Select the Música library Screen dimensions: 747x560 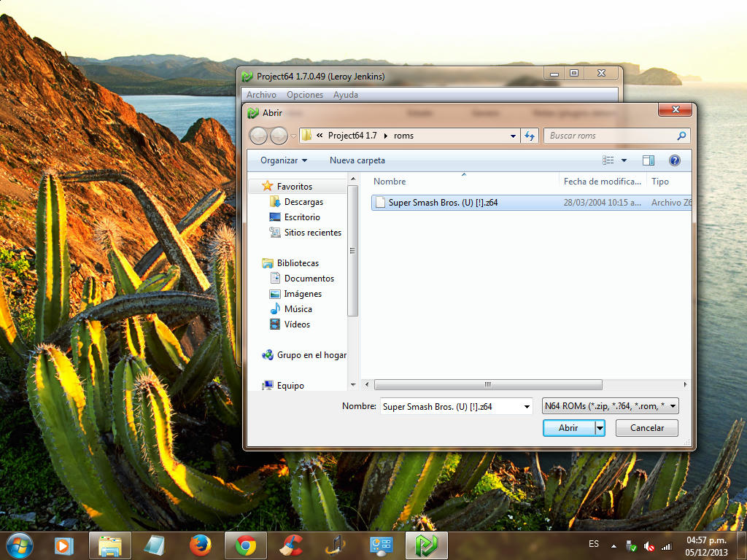tap(298, 309)
